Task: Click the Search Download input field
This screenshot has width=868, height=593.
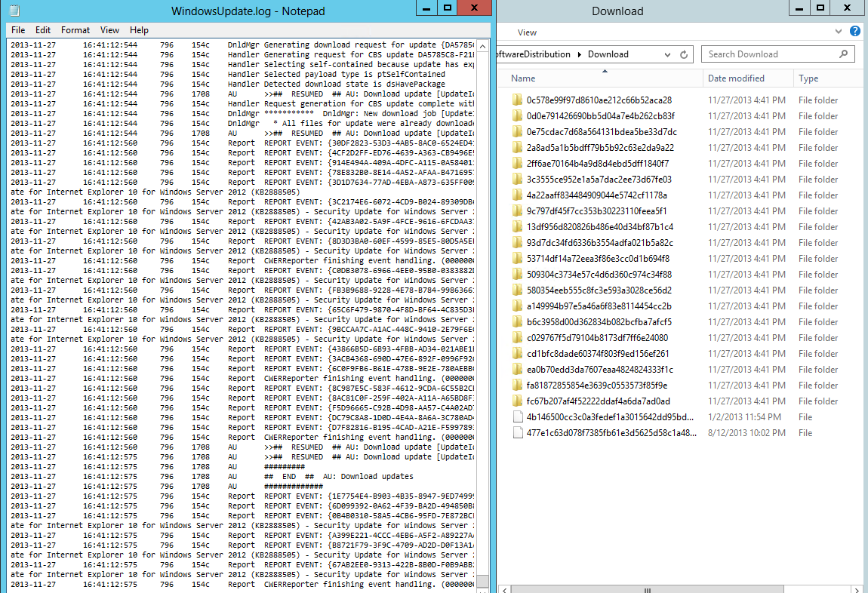Action: coord(770,54)
